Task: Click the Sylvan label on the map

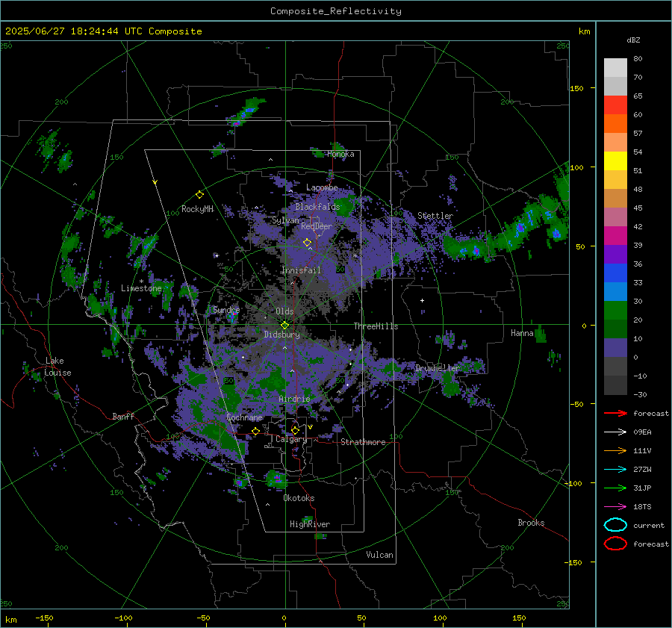Action: 285,220
